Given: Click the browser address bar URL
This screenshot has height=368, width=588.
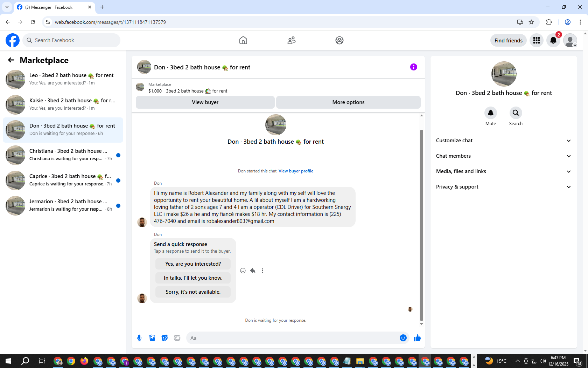Looking at the screenshot, I should click(110, 22).
